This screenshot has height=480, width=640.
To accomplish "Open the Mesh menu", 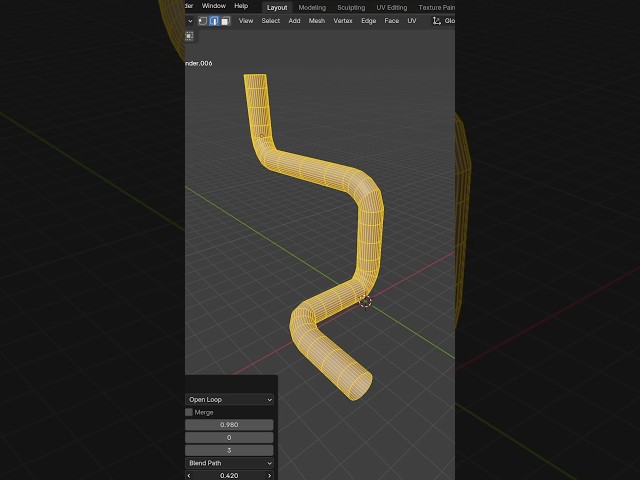I will pyautogui.click(x=317, y=21).
